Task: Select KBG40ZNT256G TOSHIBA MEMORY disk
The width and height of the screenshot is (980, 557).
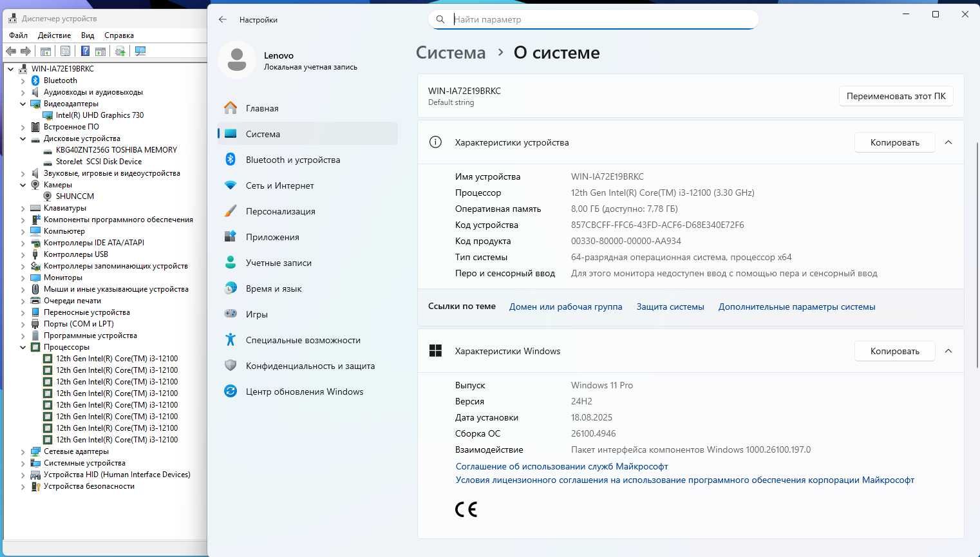Action: tap(117, 150)
